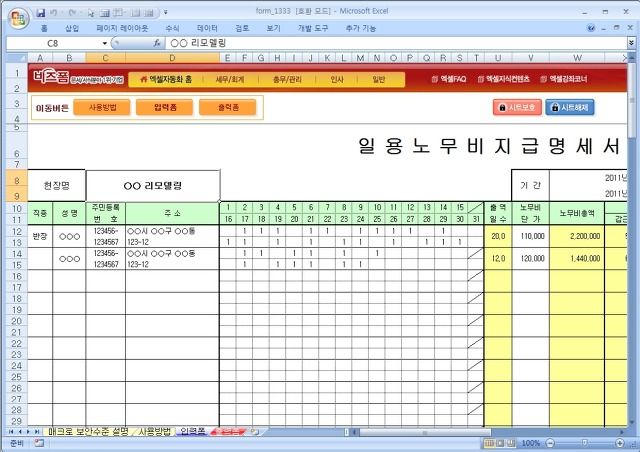The width and height of the screenshot is (640, 452).
Task: Switch to 사용방법 sheet tab
Action: (154, 432)
